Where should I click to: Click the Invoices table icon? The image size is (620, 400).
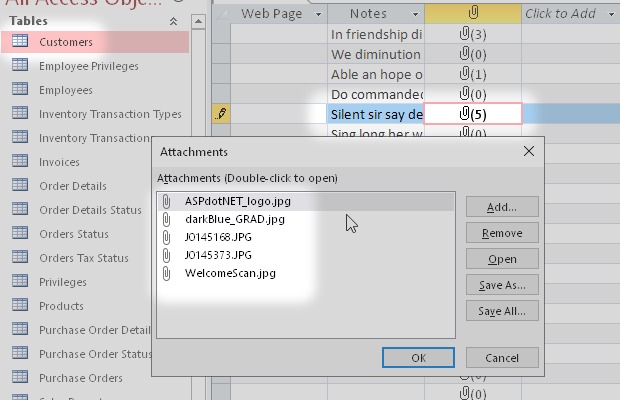19,162
